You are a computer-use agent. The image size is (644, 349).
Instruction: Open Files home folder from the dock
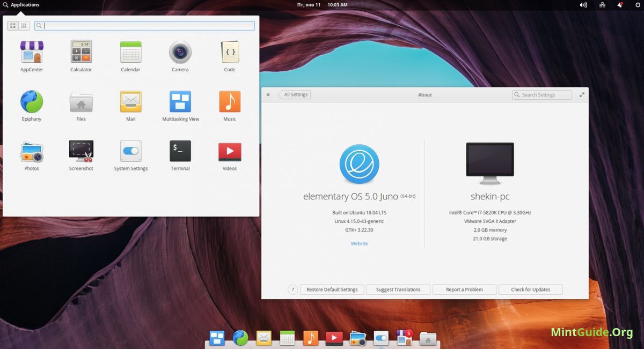point(428,338)
